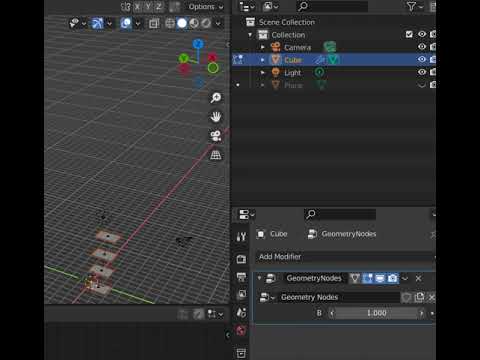480x360 pixels.
Task: Open Scene properties tab
Action: click(241, 313)
